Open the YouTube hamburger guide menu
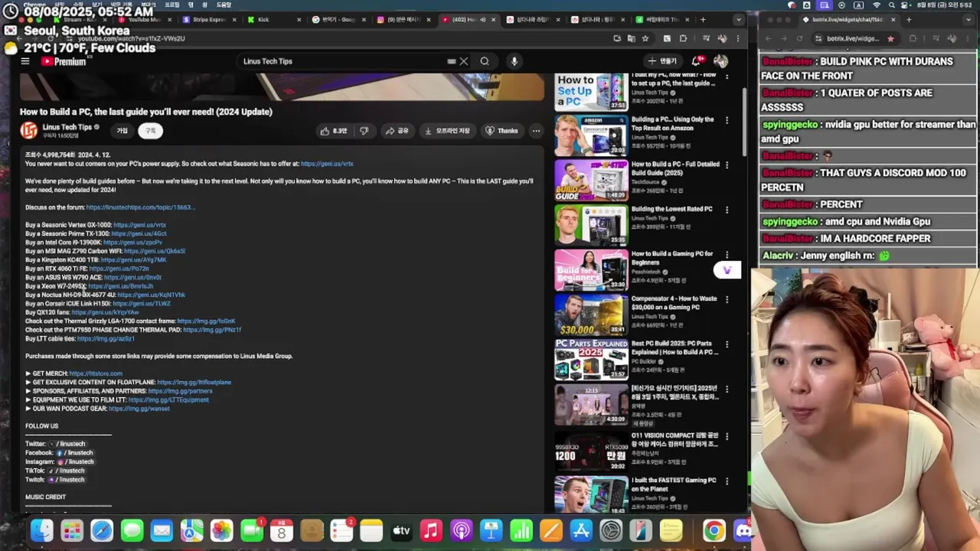The image size is (980, 551). 25,61
